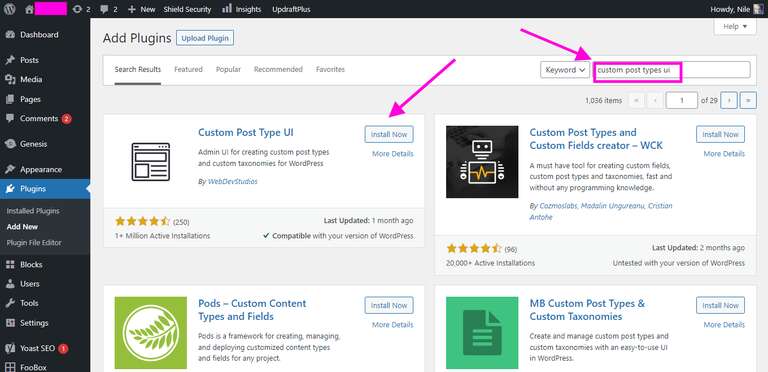Click Custom Post Type UI plugin icon
The image size is (768, 372).
coord(150,162)
